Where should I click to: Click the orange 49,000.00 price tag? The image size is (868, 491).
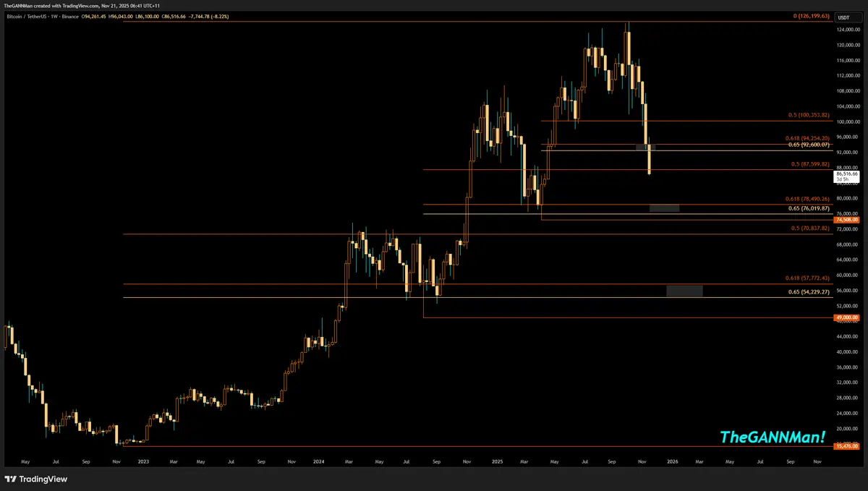click(846, 317)
